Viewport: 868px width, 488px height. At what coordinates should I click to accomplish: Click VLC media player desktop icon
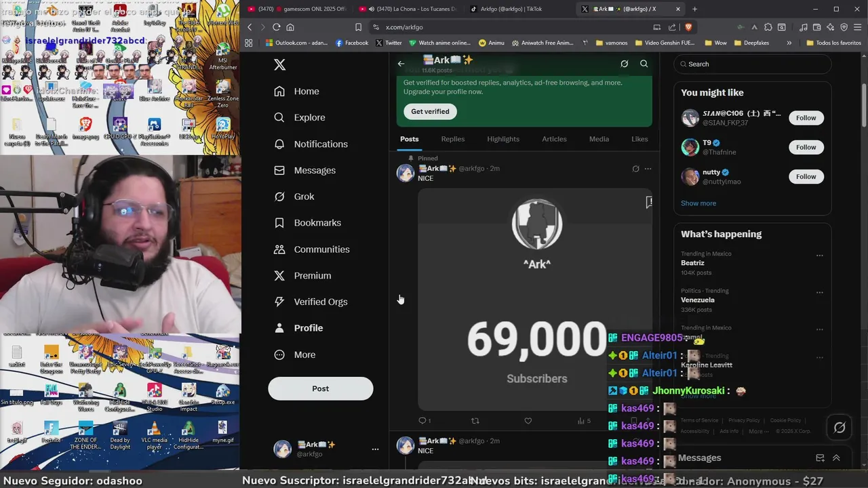click(x=154, y=436)
